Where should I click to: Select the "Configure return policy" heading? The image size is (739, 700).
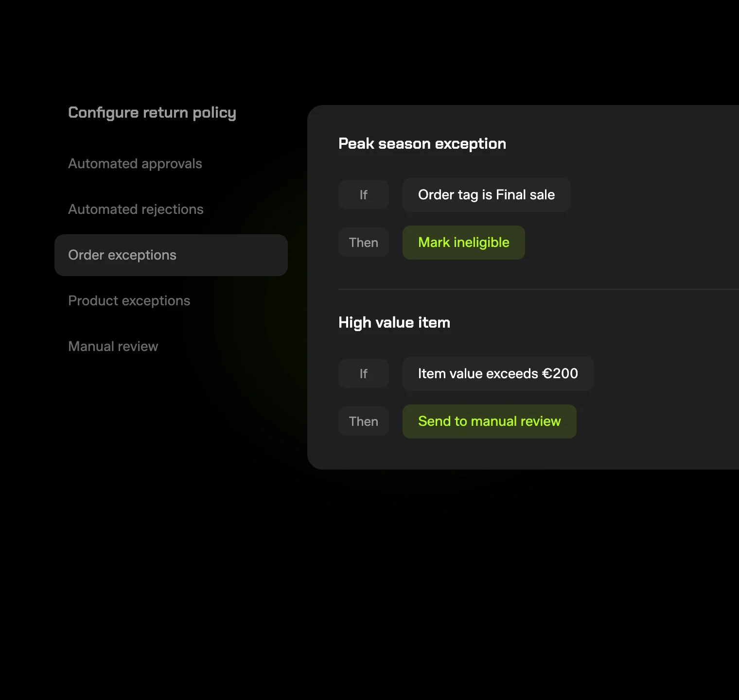point(152,113)
